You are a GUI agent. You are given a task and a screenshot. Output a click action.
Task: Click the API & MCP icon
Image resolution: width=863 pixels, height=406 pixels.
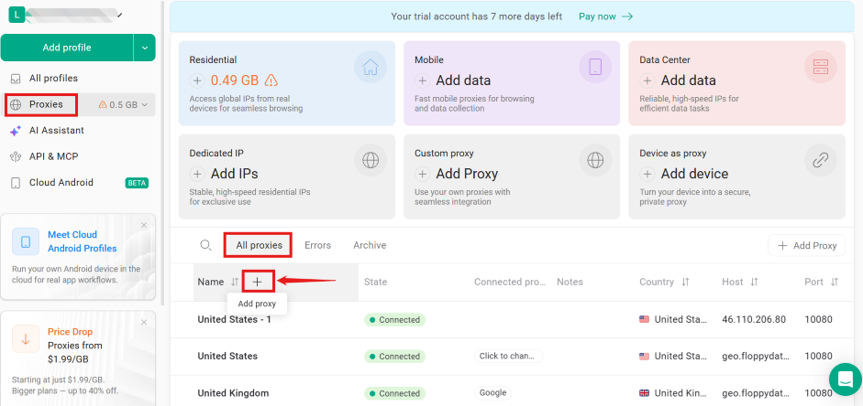(x=16, y=157)
